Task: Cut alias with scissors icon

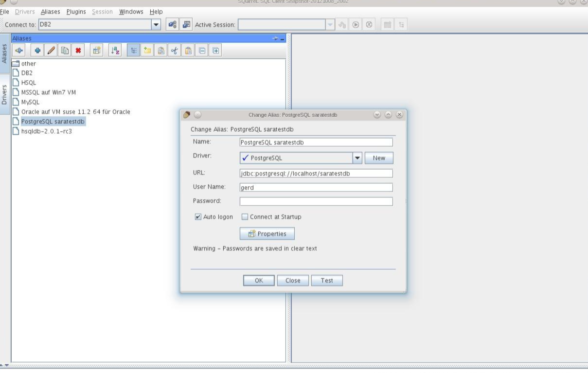Action: (x=174, y=50)
